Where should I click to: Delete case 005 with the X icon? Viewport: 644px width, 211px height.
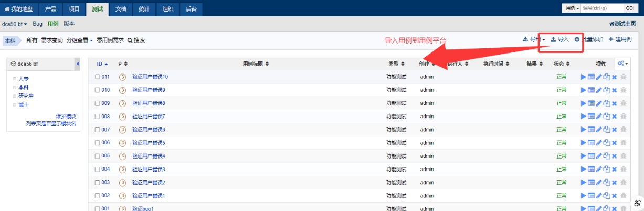click(614, 156)
